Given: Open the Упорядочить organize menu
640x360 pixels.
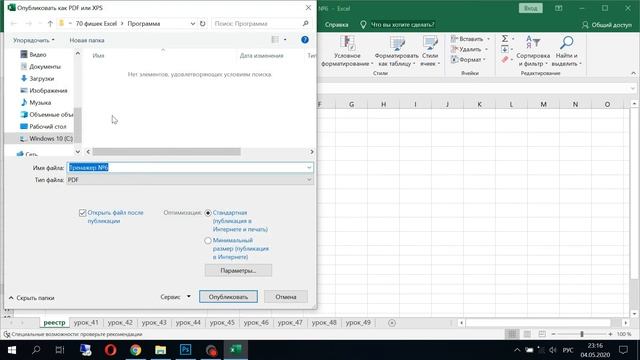Looking at the screenshot, I should (x=34, y=40).
